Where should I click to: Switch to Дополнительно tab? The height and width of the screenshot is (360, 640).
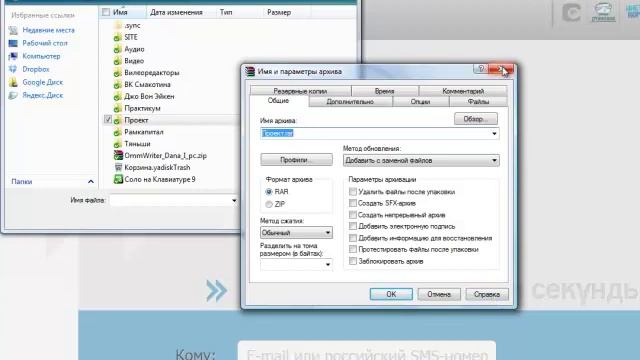(350, 102)
